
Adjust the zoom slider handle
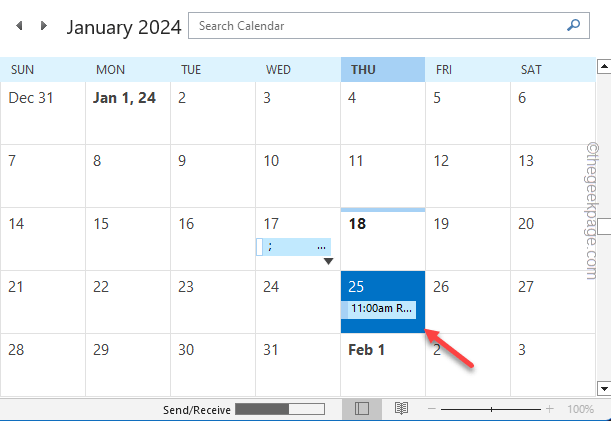pos(491,409)
